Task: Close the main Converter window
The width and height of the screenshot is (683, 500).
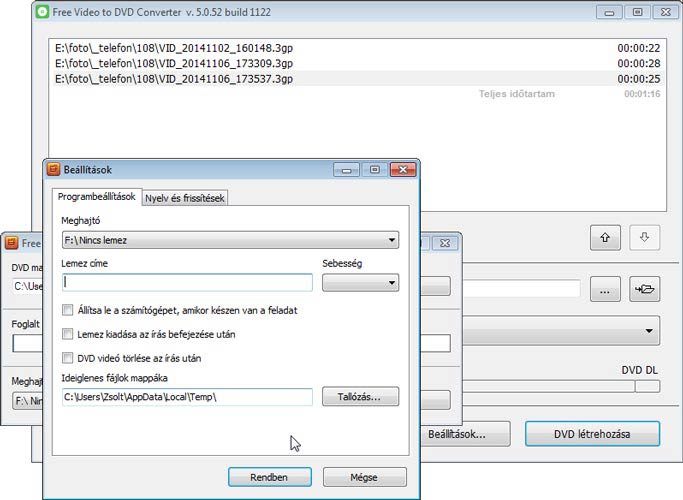Action: [x=665, y=12]
